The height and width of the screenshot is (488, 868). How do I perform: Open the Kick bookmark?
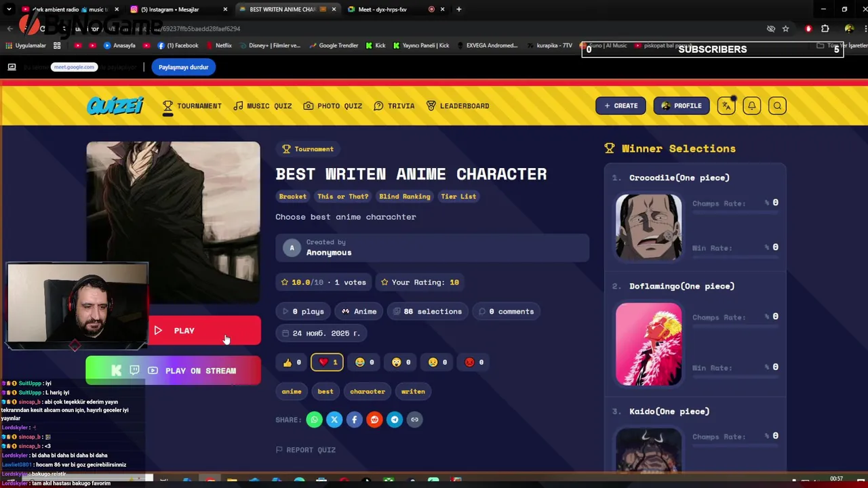click(376, 45)
